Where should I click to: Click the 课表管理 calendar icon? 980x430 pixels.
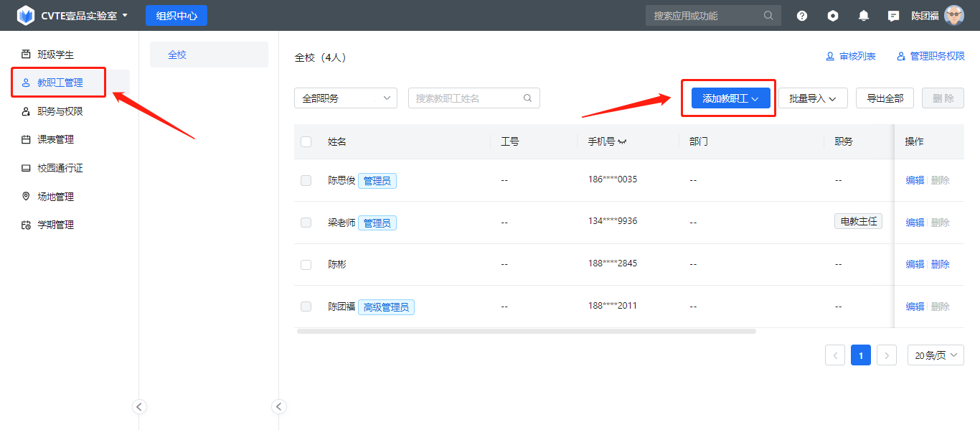(x=26, y=139)
